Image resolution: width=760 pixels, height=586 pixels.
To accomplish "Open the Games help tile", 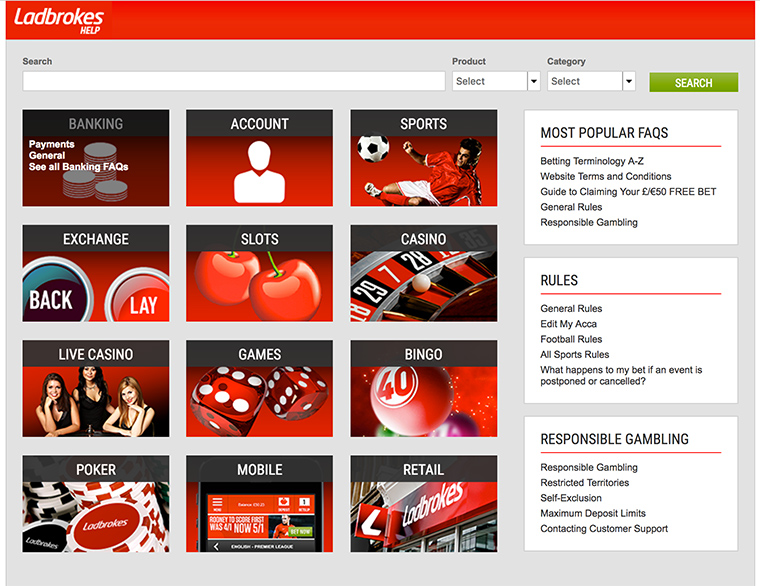I will 259,389.
